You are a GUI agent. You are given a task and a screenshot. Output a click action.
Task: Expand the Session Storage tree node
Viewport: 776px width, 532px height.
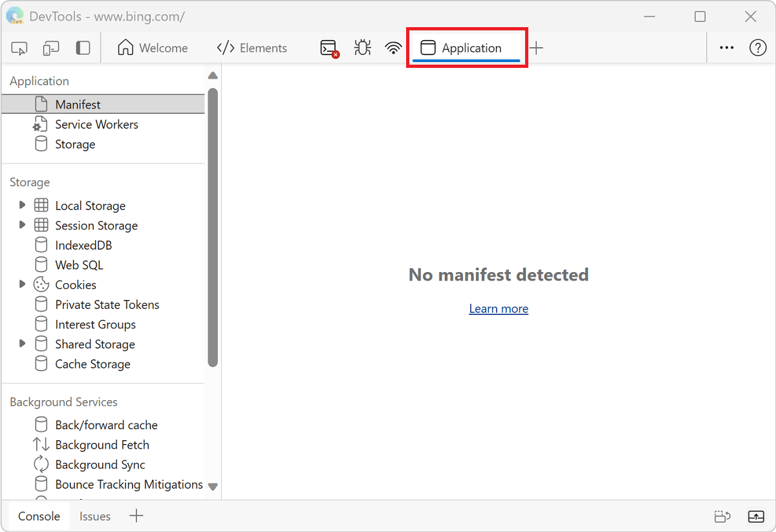(x=22, y=225)
